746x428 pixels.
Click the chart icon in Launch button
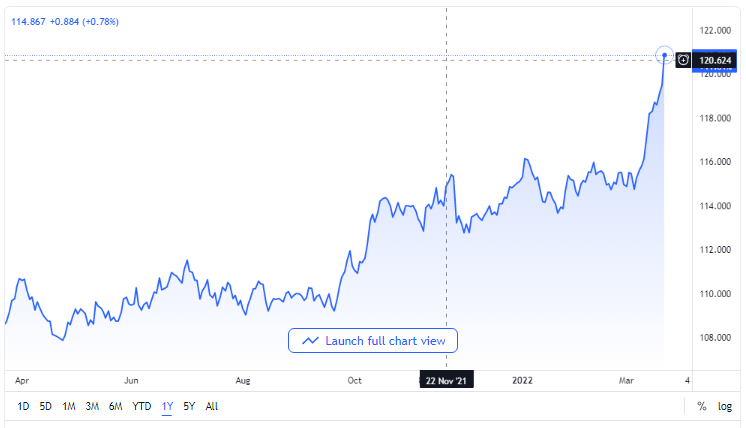[309, 341]
